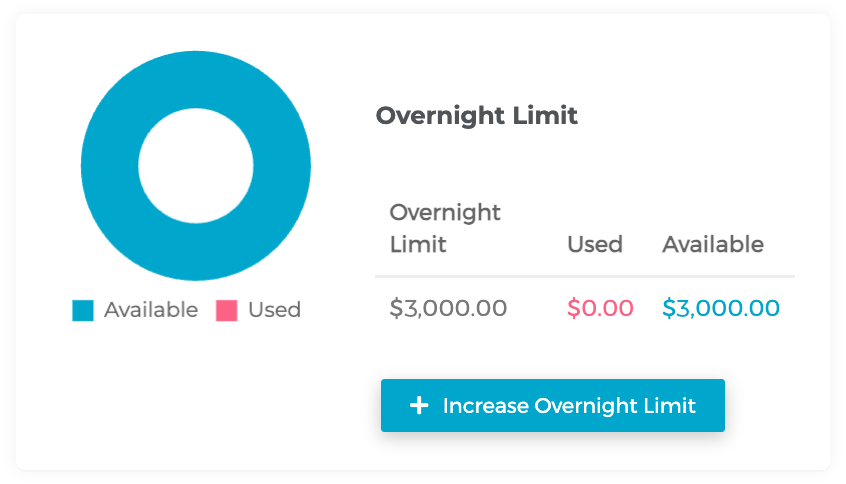Toggle the Used series legend label
846x484 pixels.
[274, 310]
